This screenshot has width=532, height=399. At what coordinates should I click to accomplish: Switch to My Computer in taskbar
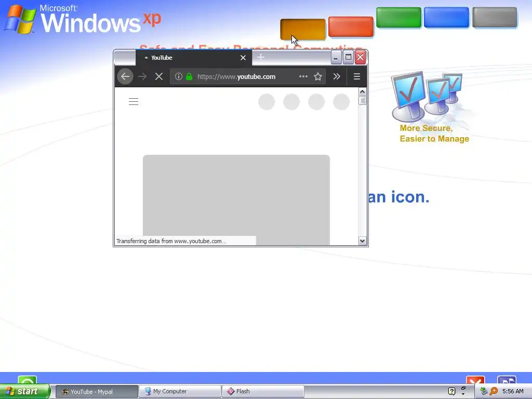(x=180, y=392)
